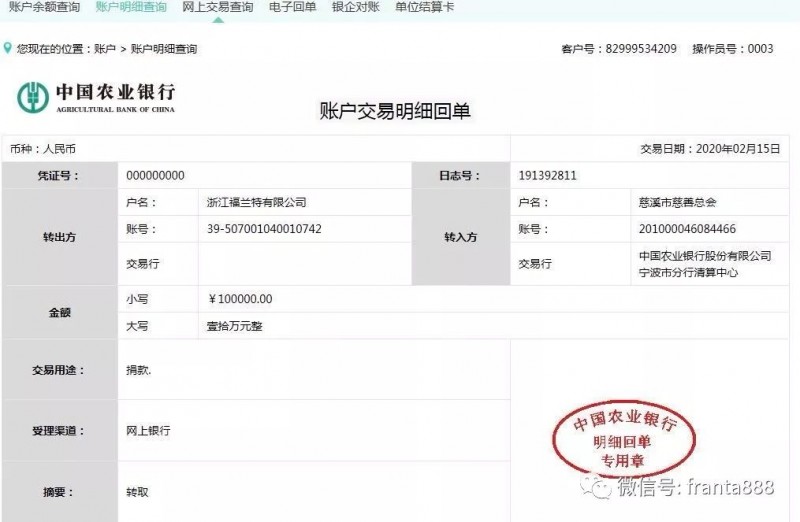
Task: Open the 电子回单 tab
Action: [293, 7]
